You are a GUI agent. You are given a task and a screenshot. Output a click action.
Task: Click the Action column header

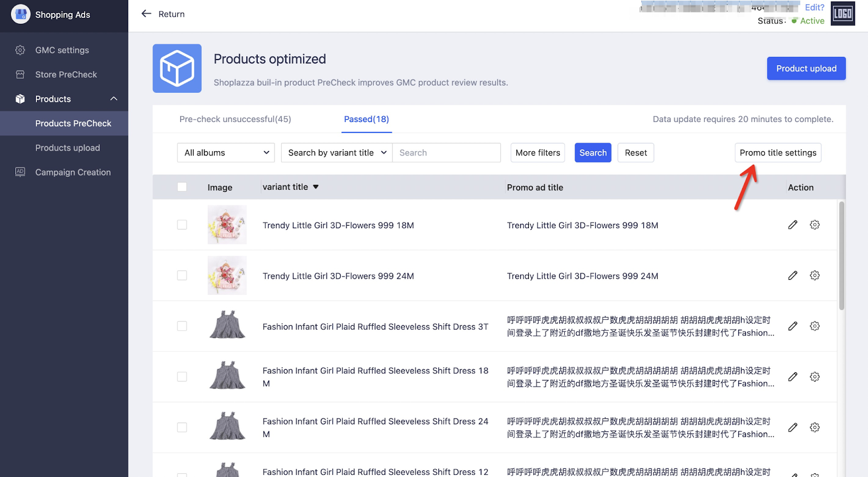click(x=801, y=188)
